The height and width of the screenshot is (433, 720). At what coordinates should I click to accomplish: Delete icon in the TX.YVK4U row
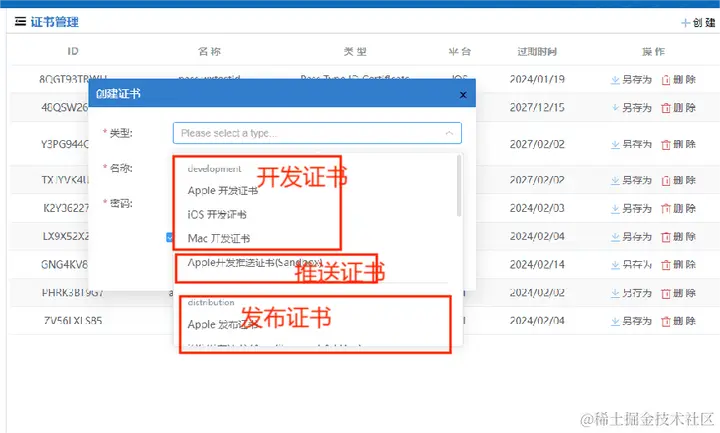[x=666, y=180]
